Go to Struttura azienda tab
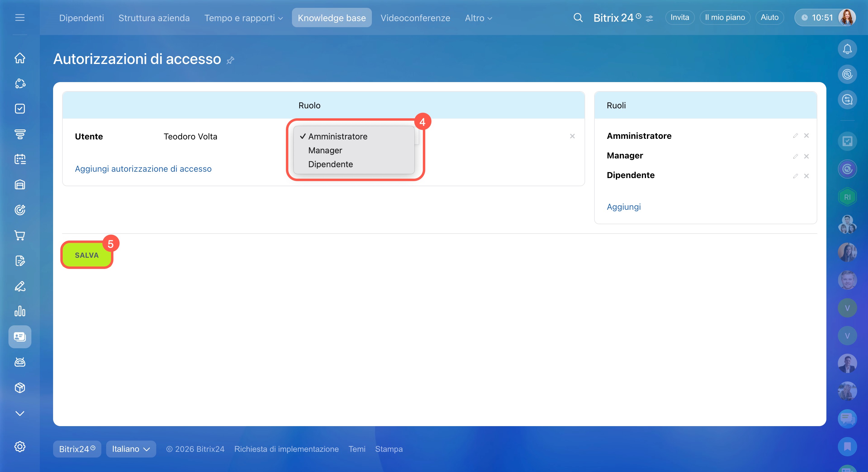The width and height of the screenshot is (868, 472). click(154, 18)
